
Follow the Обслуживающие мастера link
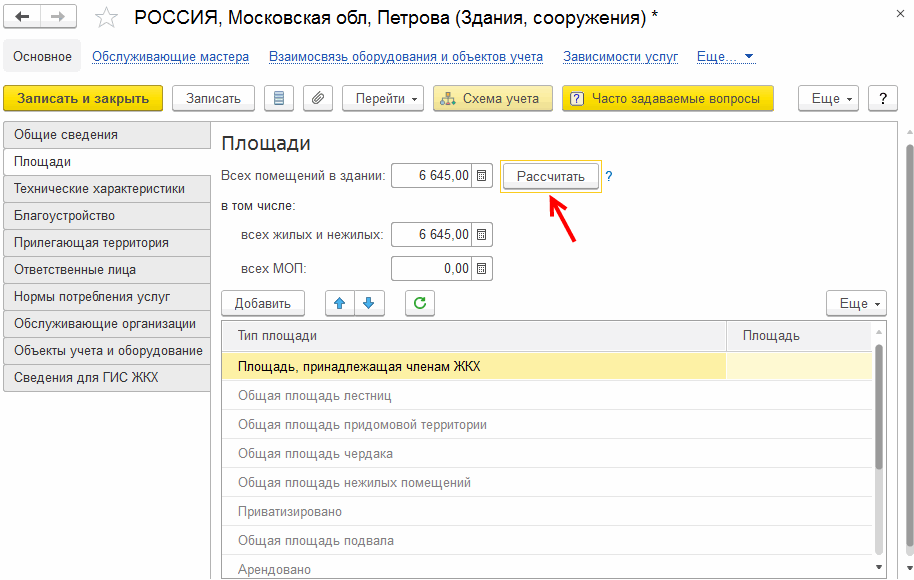170,57
